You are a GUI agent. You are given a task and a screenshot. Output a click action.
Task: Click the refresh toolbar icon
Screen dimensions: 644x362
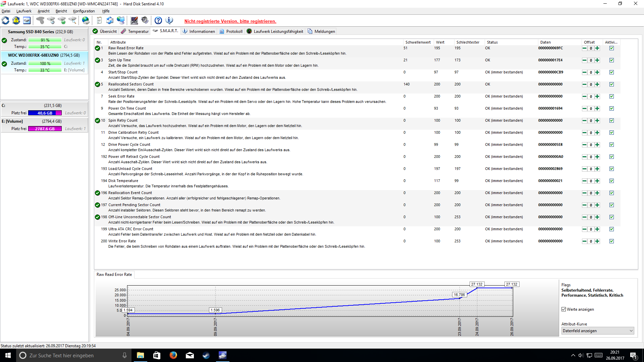coord(6,20)
